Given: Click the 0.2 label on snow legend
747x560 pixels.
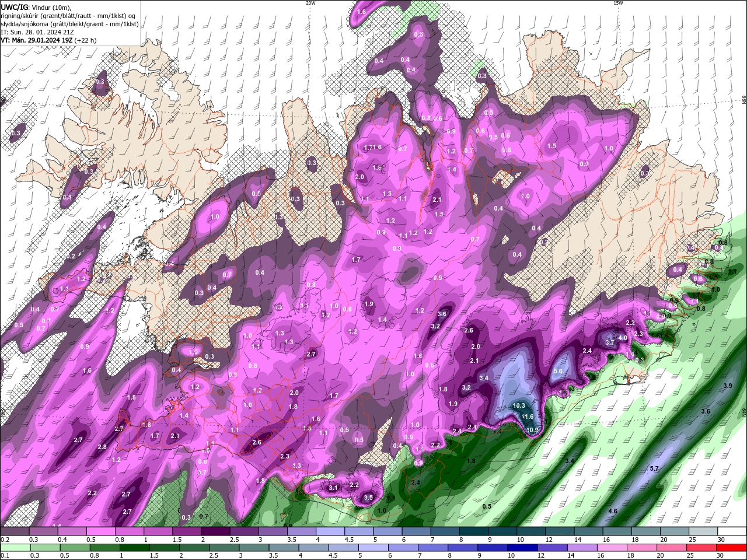Looking at the screenshot, I should 5,540.
